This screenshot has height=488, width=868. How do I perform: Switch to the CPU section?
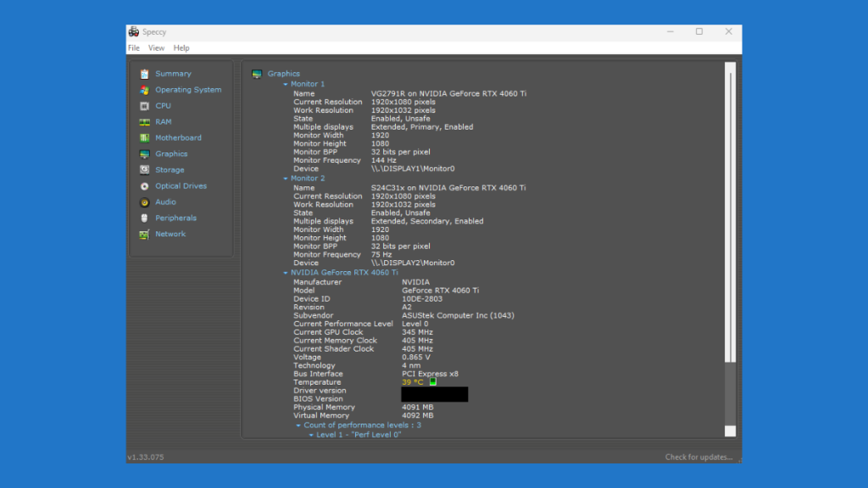pyautogui.click(x=163, y=106)
